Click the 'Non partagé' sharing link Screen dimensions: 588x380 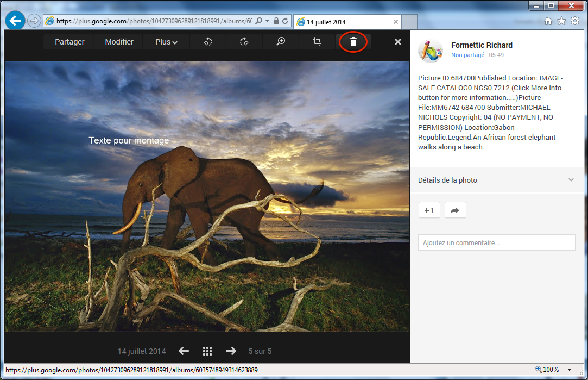[x=467, y=55]
